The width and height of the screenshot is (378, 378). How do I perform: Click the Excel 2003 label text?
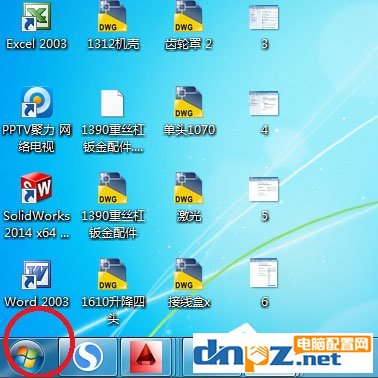[36, 44]
